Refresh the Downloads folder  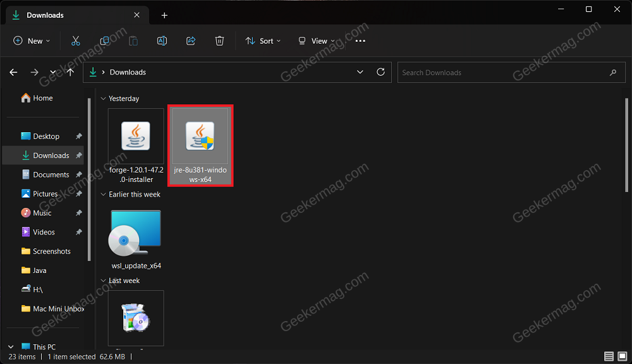click(380, 72)
